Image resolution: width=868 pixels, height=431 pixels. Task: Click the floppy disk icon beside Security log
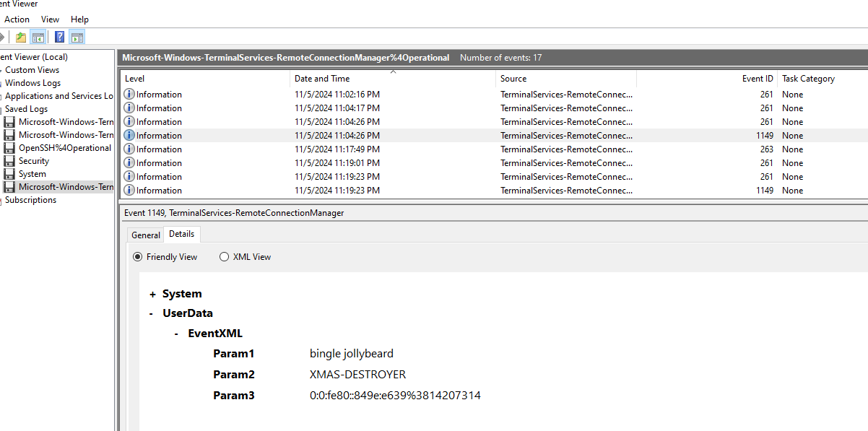tap(9, 161)
